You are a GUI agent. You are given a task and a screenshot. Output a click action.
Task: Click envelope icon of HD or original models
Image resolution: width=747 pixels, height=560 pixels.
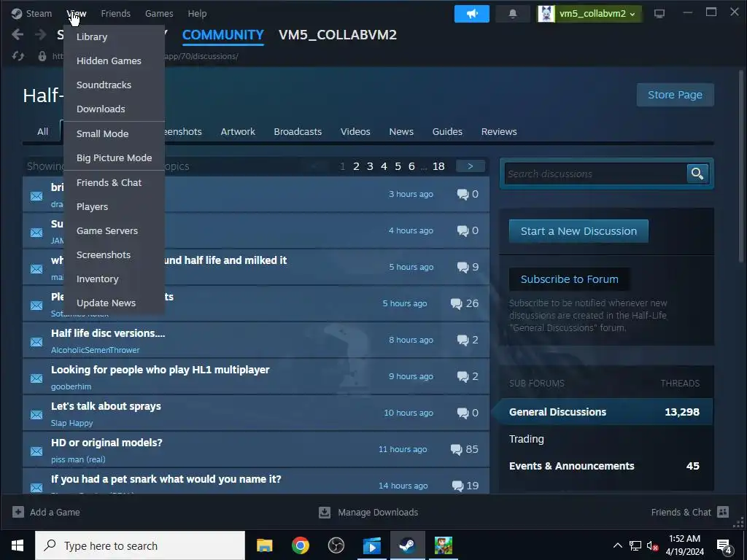(x=36, y=451)
